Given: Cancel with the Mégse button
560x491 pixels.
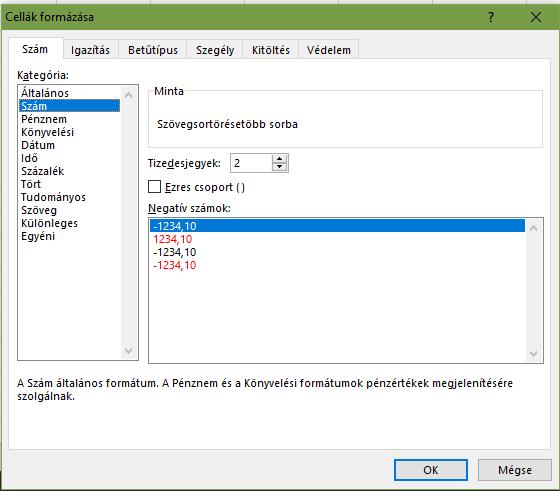Looking at the screenshot, I should (515, 470).
